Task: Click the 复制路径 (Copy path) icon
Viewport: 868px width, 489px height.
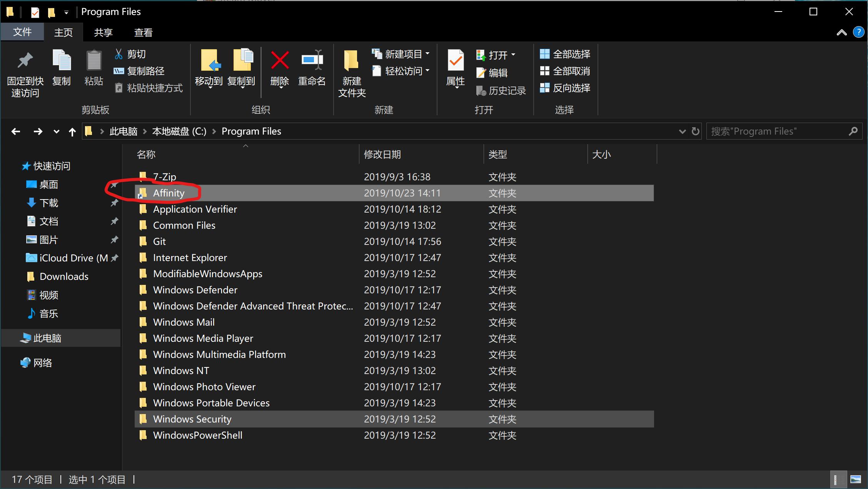Action: click(119, 71)
